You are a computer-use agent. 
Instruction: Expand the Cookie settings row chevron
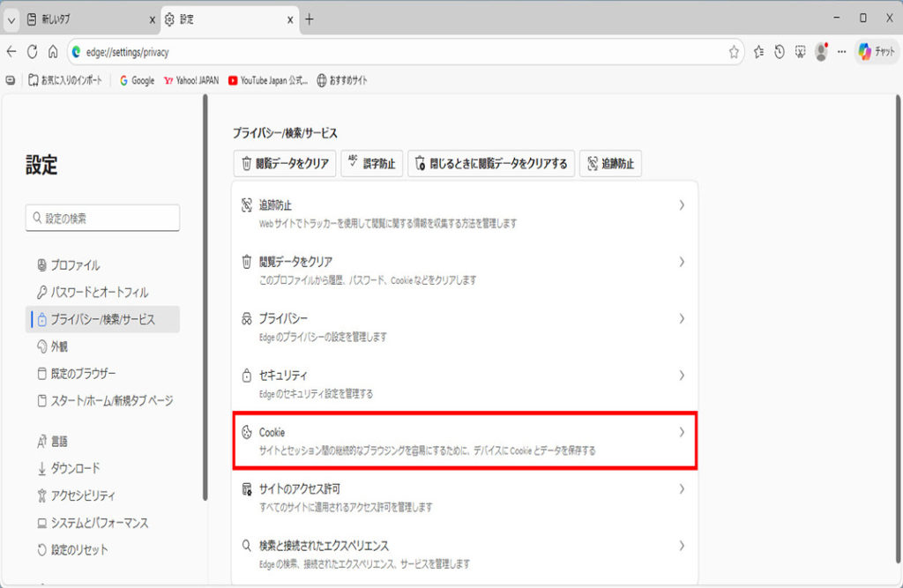tap(681, 432)
